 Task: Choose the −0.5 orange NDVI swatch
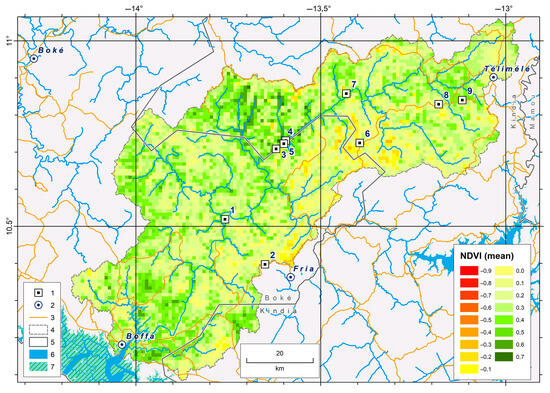469,320
